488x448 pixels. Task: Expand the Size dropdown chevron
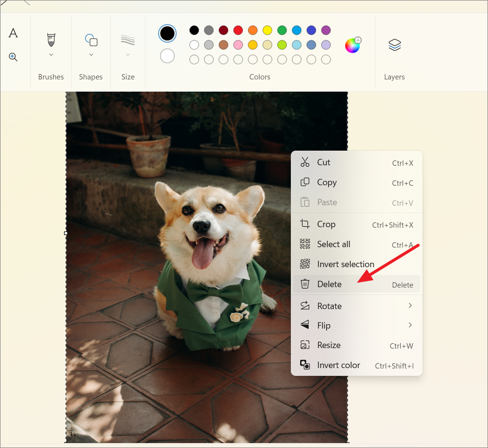pos(127,55)
